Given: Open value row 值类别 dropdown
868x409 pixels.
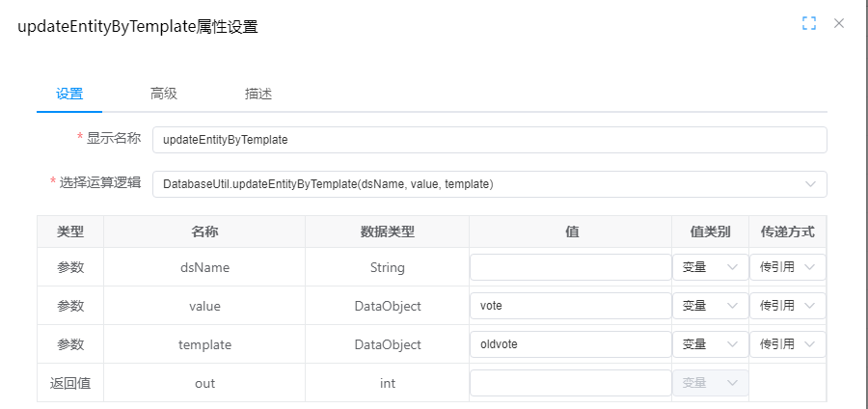Looking at the screenshot, I should click(709, 306).
